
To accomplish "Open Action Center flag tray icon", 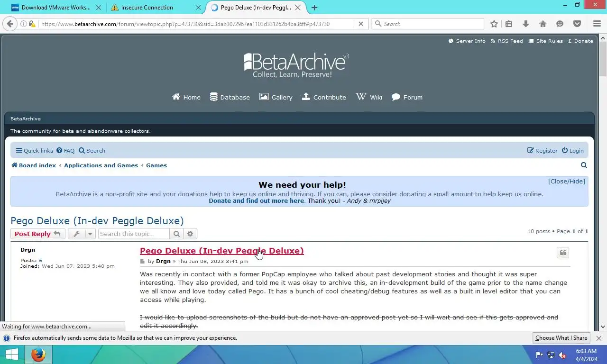I will [539, 355].
